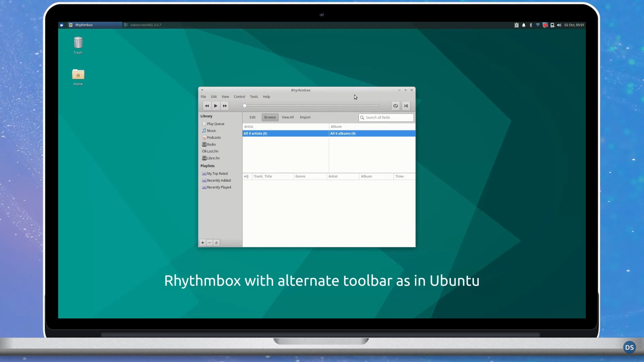Sort by the Title column
The width and height of the screenshot is (644, 362).
278,176
